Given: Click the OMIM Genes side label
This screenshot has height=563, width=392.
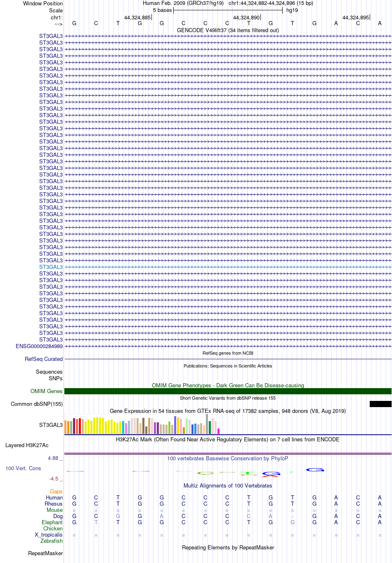Looking at the screenshot, I should click(47, 391).
